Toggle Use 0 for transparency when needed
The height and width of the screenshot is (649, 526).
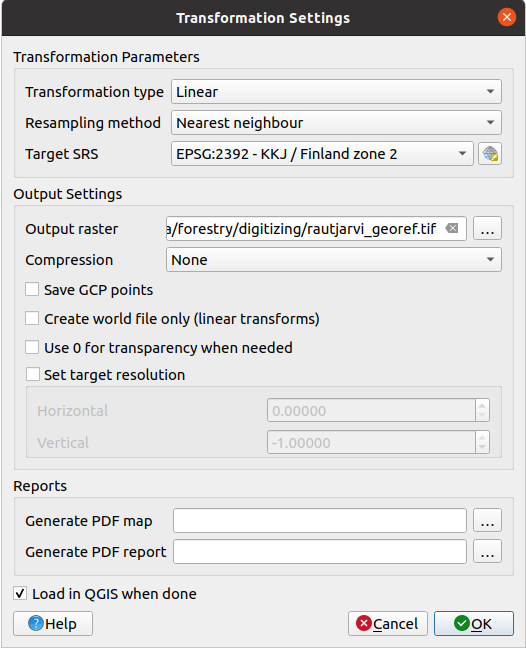click(32, 347)
